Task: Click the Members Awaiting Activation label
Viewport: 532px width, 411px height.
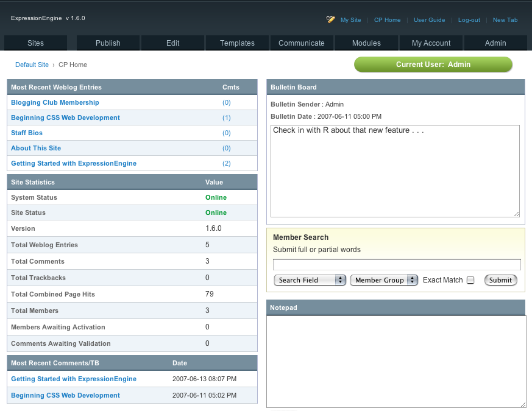Action: click(58, 327)
